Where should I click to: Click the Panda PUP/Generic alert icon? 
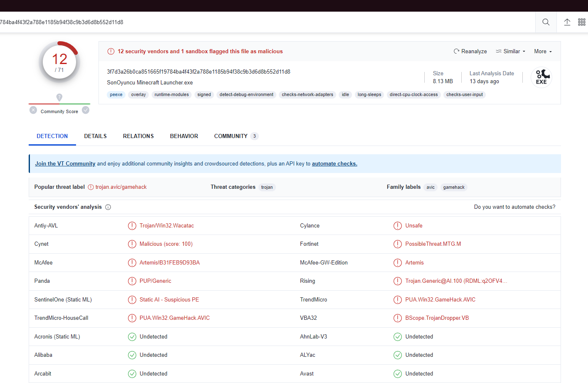132,281
